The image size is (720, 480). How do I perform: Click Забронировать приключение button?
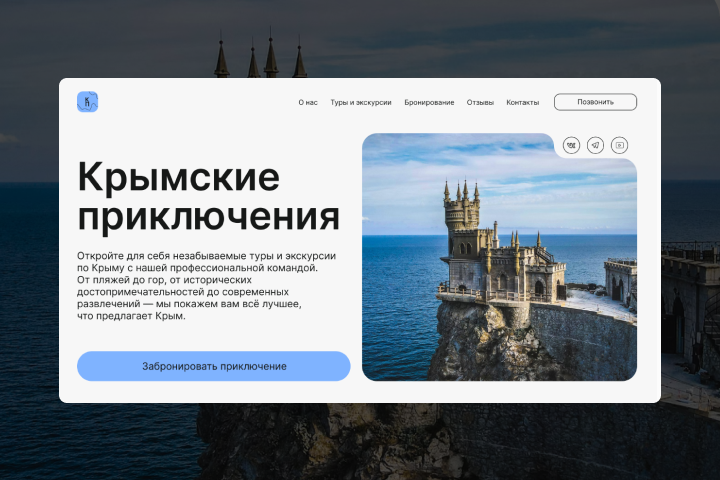(x=214, y=366)
